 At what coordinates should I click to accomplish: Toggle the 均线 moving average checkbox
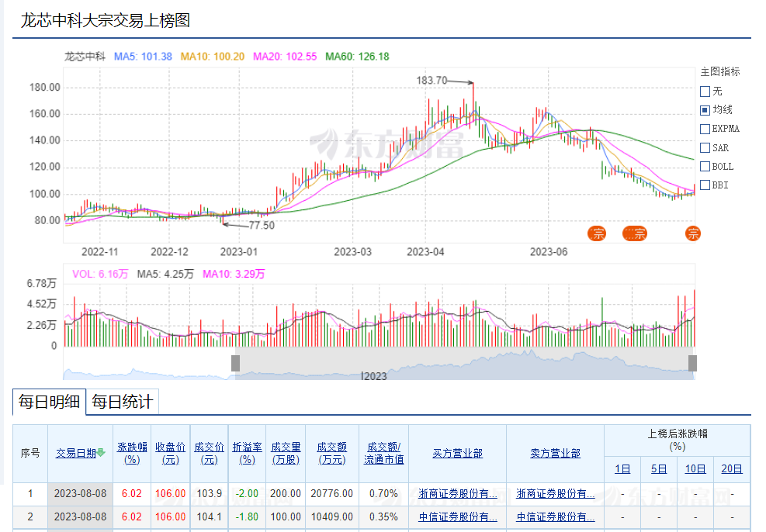tap(705, 110)
